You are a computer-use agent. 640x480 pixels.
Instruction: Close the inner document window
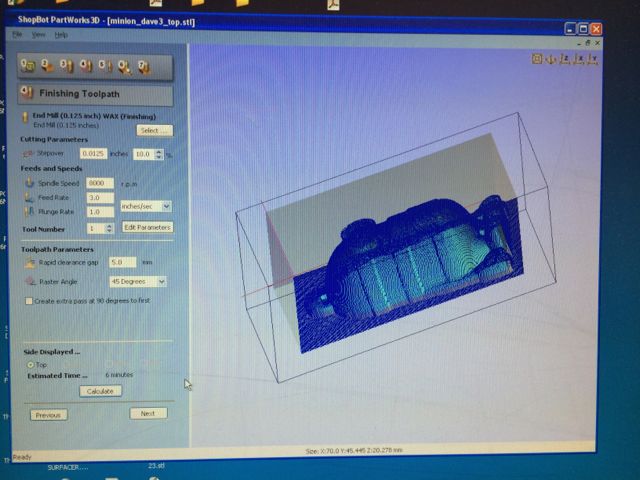(597, 42)
